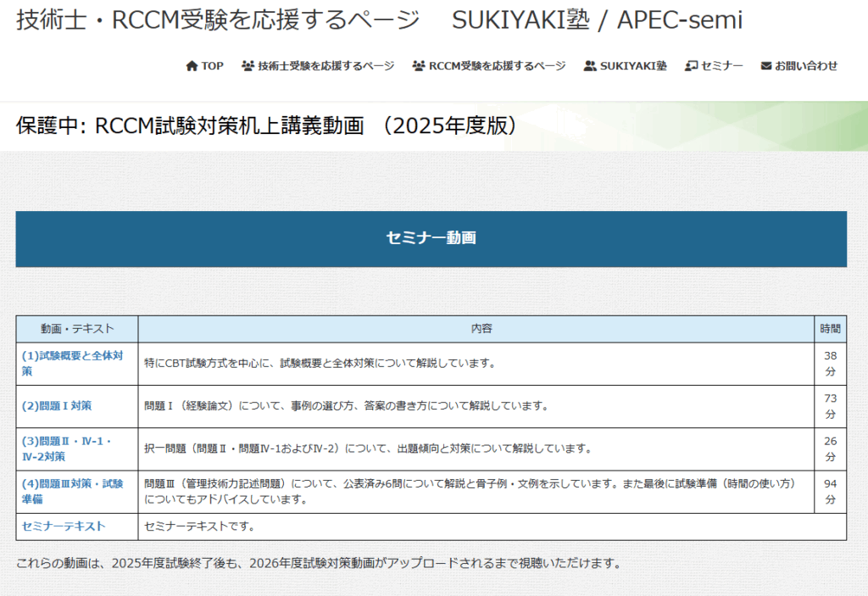
Task: Click the 38分 duration cell
Action: click(x=831, y=364)
